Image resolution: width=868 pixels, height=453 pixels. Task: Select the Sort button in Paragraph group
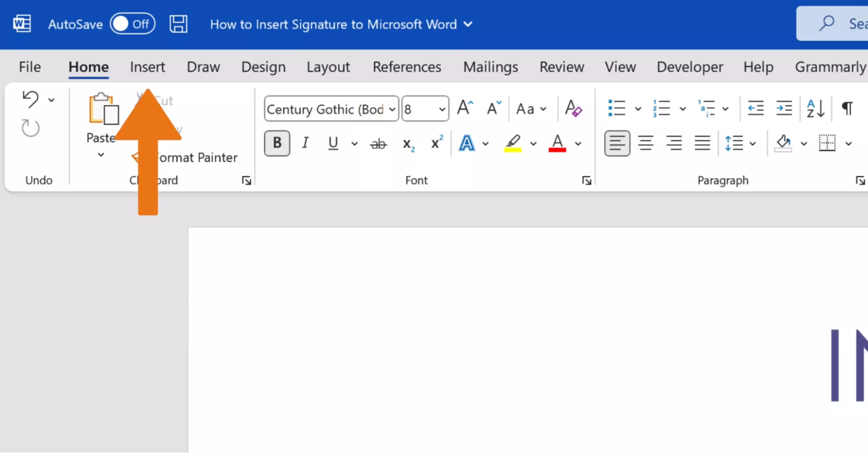(815, 108)
